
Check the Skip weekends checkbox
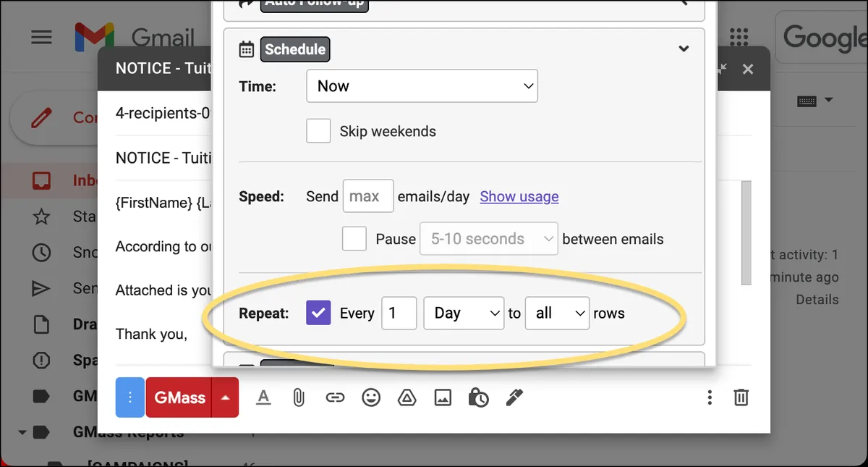point(318,131)
